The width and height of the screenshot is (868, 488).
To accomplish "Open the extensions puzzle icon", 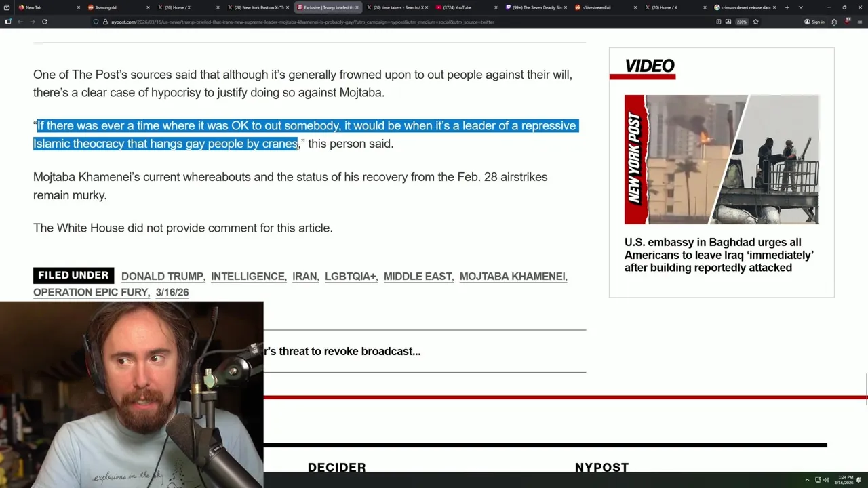I will click(x=834, y=22).
